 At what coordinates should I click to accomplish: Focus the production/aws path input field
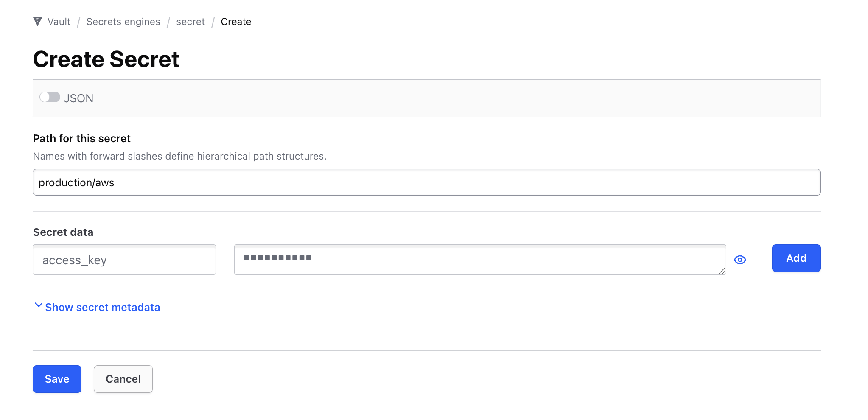click(426, 182)
